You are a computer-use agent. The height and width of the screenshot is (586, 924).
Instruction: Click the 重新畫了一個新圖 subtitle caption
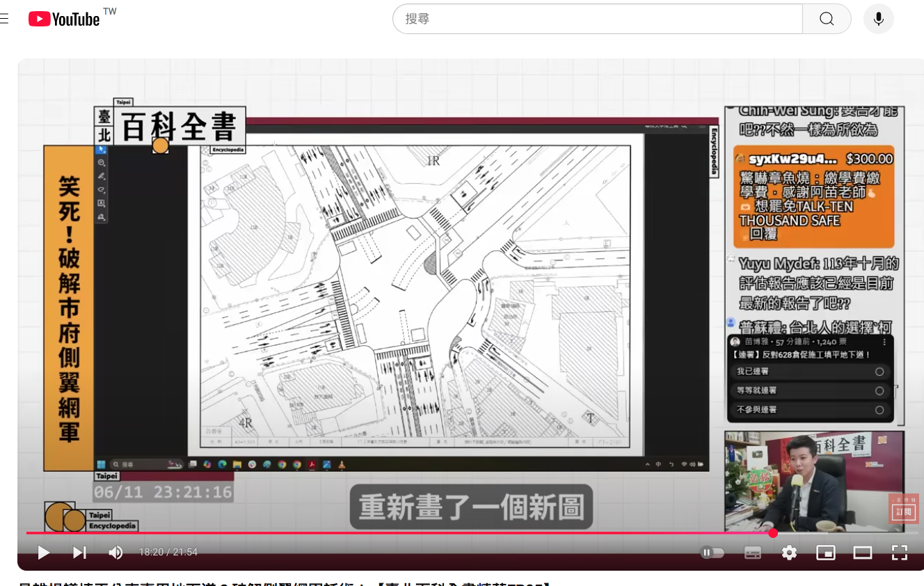pyautogui.click(x=471, y=507)
